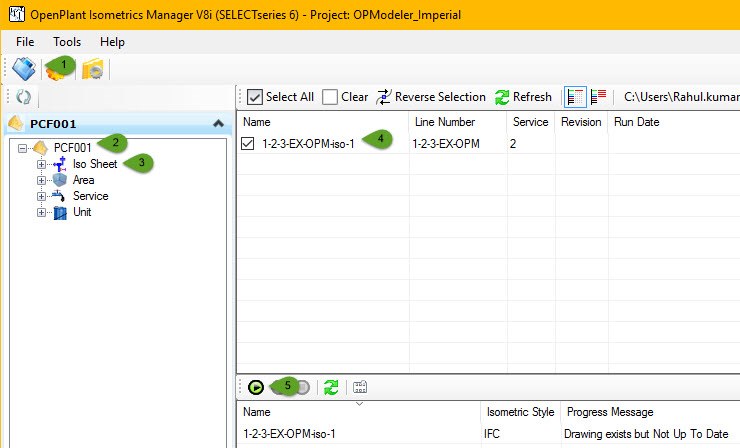740x448 pixels.
Task: Click the app logo in title bar
Action: 17,14
